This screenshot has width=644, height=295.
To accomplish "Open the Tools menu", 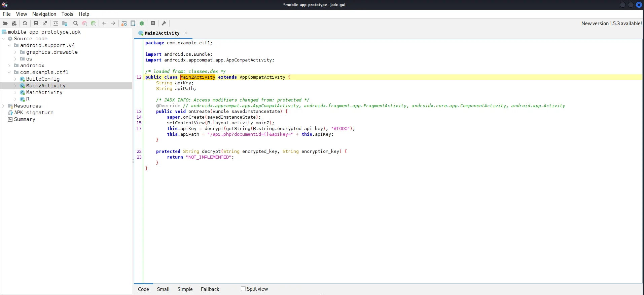I will pyautogui.click(x=67, y=14).
